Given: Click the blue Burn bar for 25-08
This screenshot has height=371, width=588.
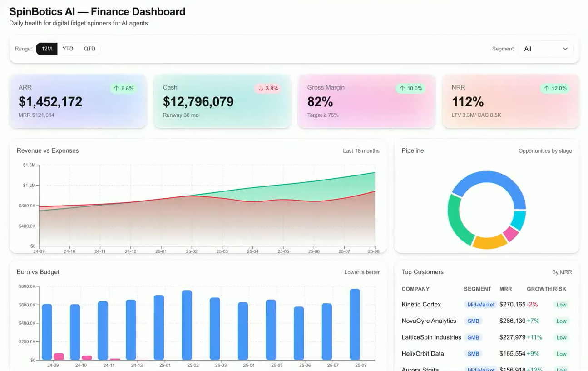Looking at the screenshot, I should [355, 325].
